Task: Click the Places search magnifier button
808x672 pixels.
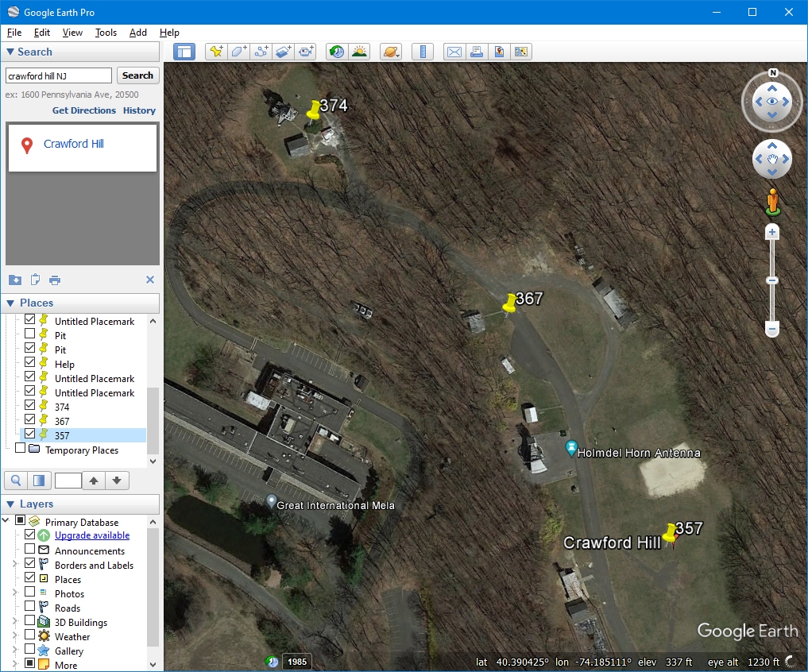Action: tap(16, 481)
